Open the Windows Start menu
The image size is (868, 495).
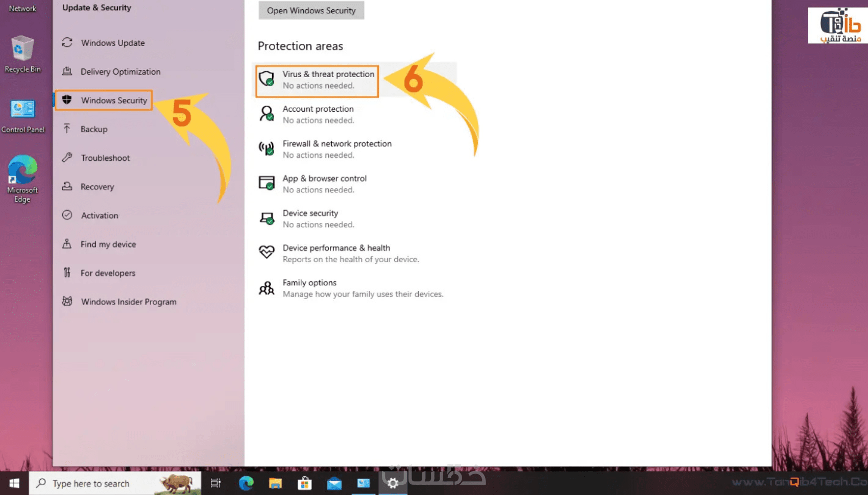point(14,483)
